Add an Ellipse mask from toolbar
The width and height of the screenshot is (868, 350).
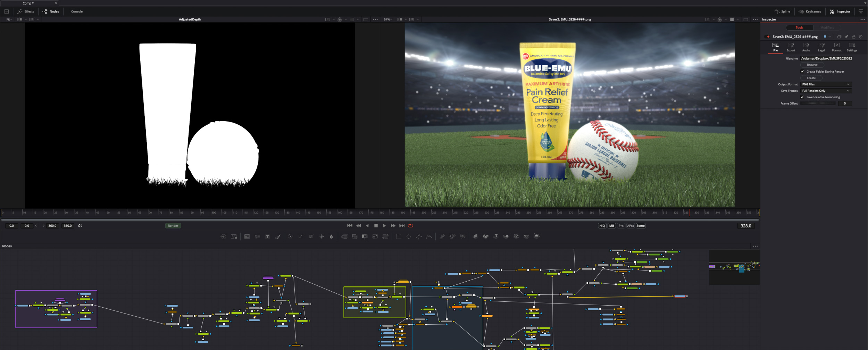[409, 236]
